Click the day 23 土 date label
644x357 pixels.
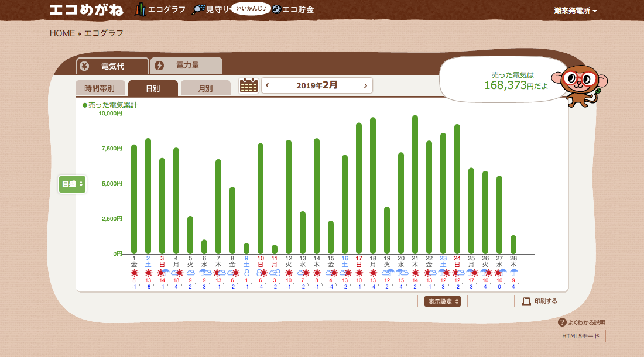click(x=443, y=262)
